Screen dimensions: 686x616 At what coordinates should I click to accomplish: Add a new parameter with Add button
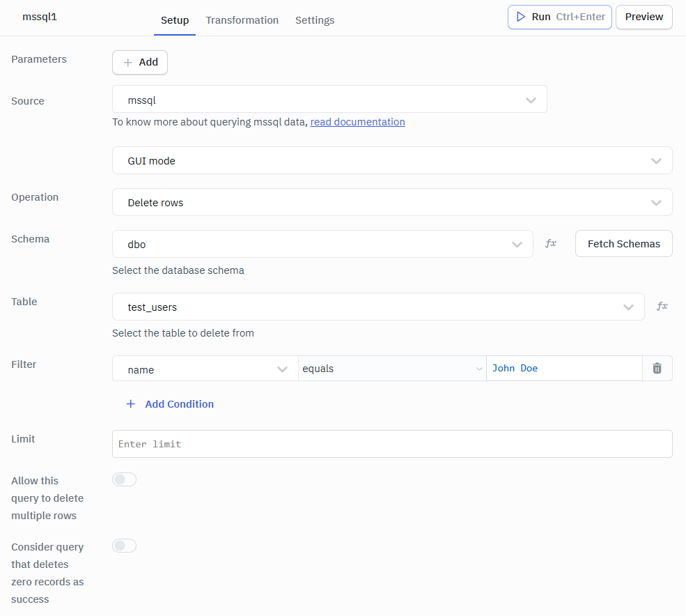(140, 62)
